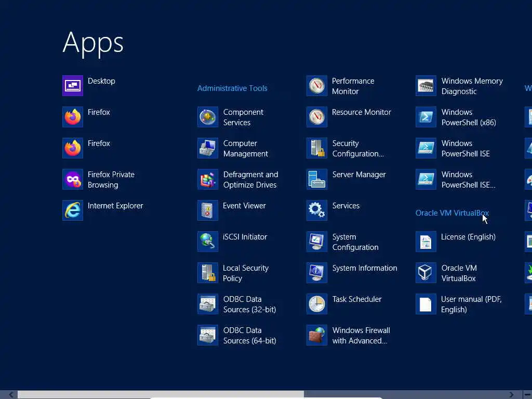
Task: Click the horizontal scrollbar left arrow
Action: (x=11, y=395)
